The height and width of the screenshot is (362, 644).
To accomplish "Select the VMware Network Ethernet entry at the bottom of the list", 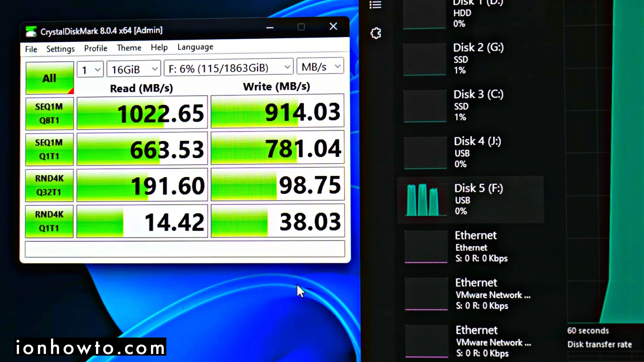I will point(470,341).
